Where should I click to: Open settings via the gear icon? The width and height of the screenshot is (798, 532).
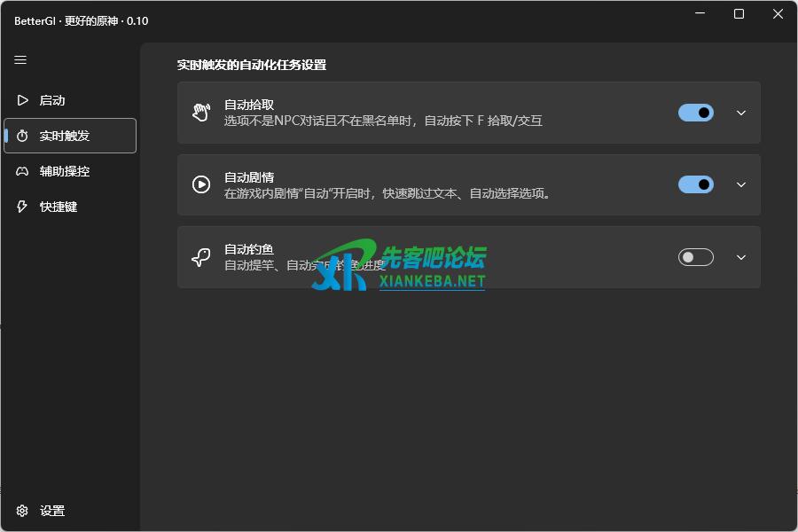(24, 511)
